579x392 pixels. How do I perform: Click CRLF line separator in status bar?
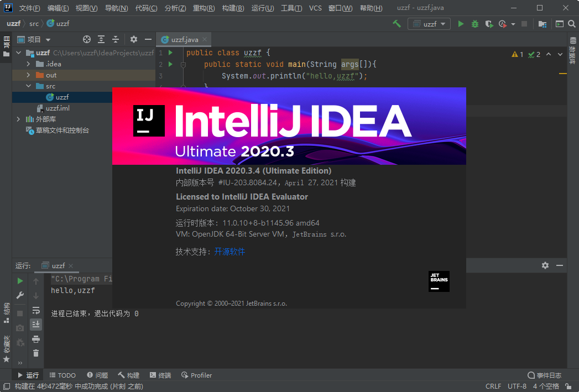tap(493, 386)
